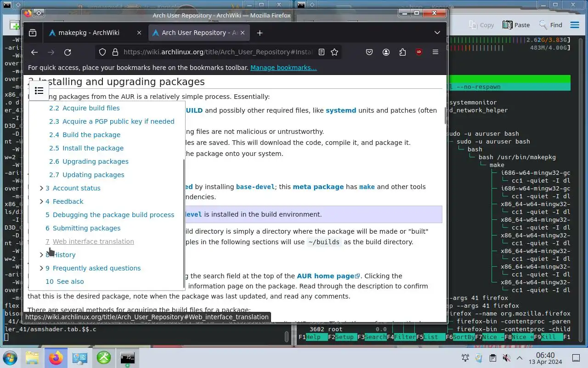Expand the History contents section
This screenshot has height=368, width=588.
coord(41,255)
